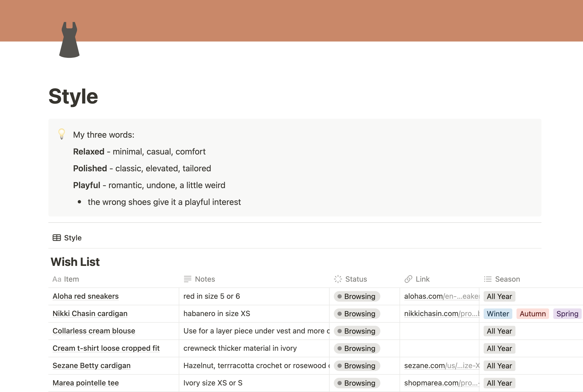Click the red Autumn season tag

click(x=533, y=314)
